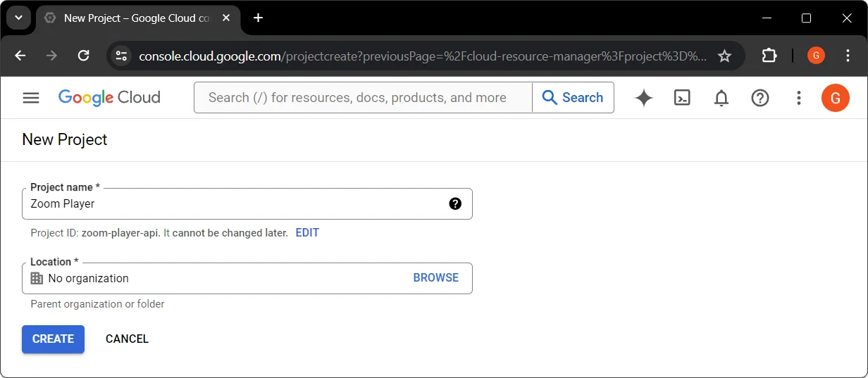This screenshot has width=868, height=378.
Task: Expand the tab search dropdown arrow
Action: click(19, 18)
